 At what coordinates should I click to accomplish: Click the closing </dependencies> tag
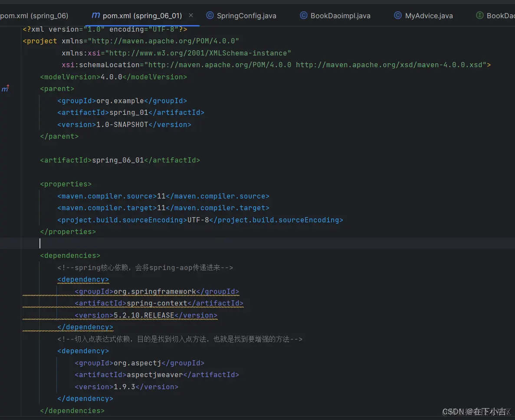pos(72,410)
